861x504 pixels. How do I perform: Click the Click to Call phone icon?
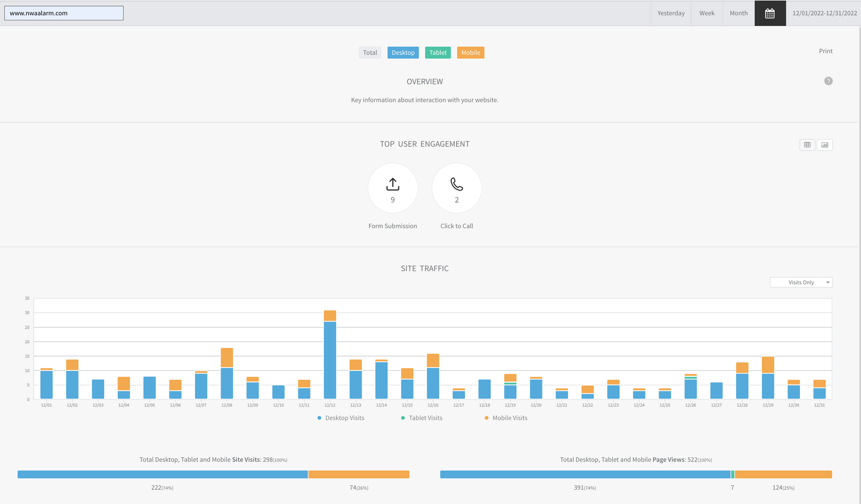pos(457,184)
